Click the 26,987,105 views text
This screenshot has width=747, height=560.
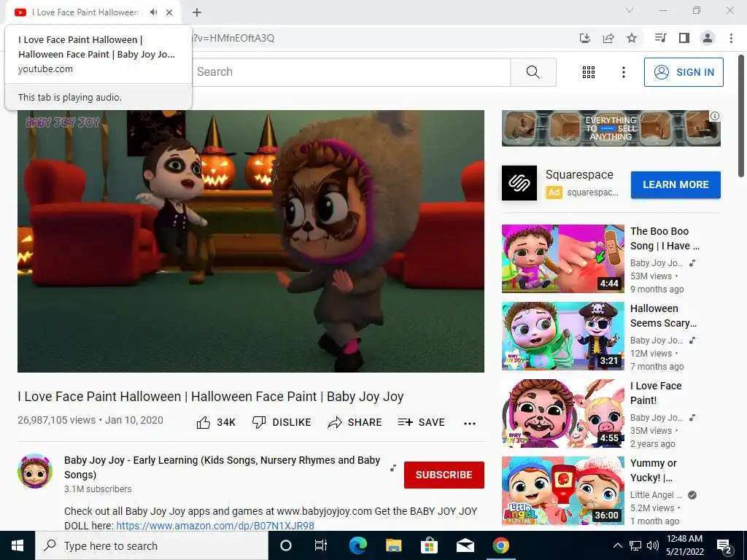point(57,420)
